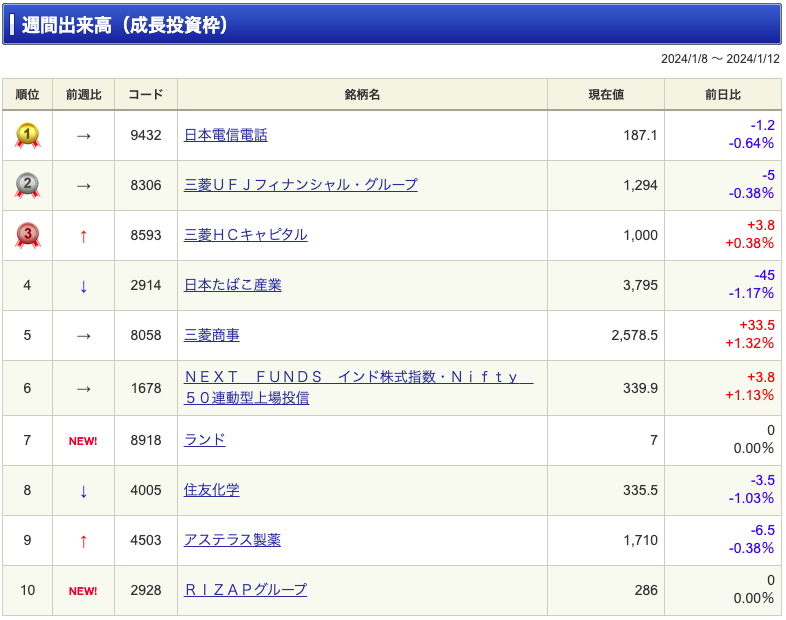Open the 三菱HCキャピタル link
The width and height of the screenshot is (786, 620).
click(246, 235)
